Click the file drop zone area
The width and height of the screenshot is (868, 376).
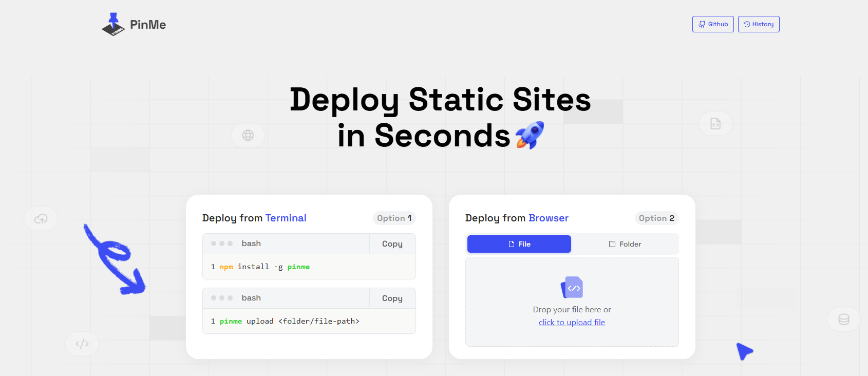(572, 302)
